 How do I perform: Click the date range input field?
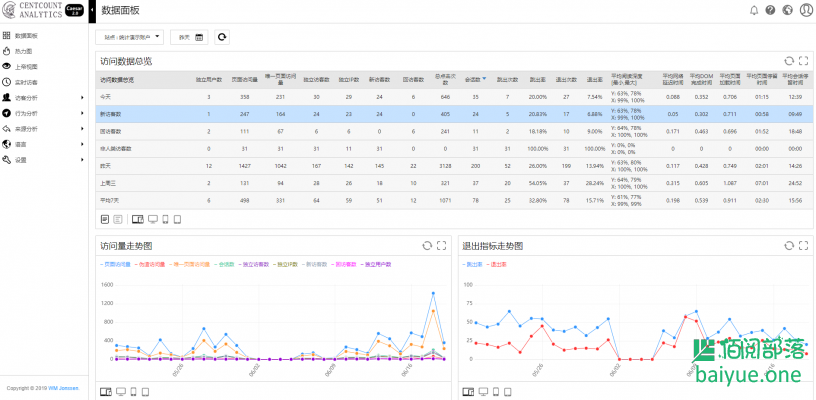coord(189,37)
